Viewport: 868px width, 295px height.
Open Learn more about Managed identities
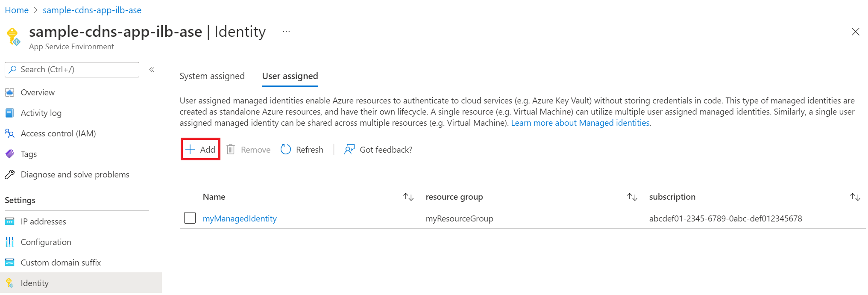point(581,123)
